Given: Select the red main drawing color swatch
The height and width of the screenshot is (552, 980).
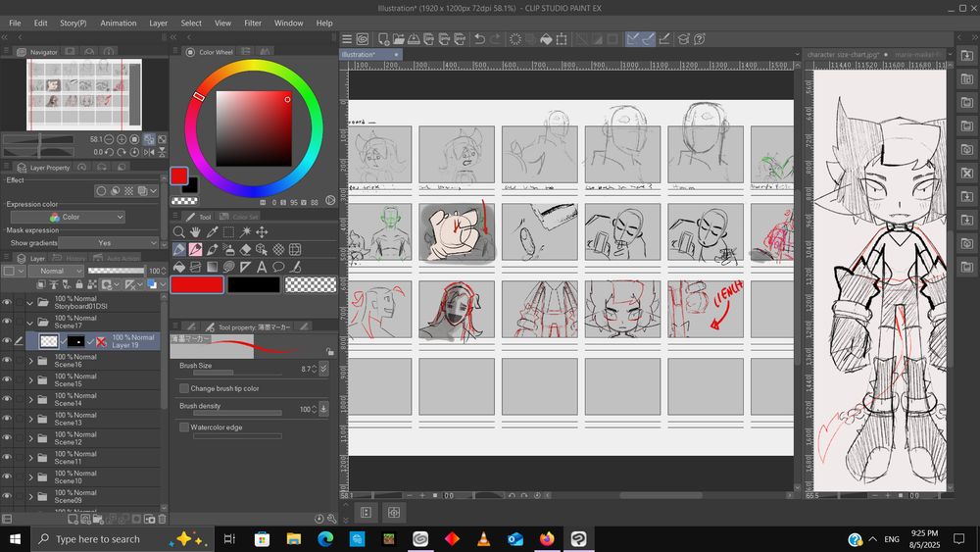Looking at the screenshot, I should pyautogui.click(x=197, y=285).
